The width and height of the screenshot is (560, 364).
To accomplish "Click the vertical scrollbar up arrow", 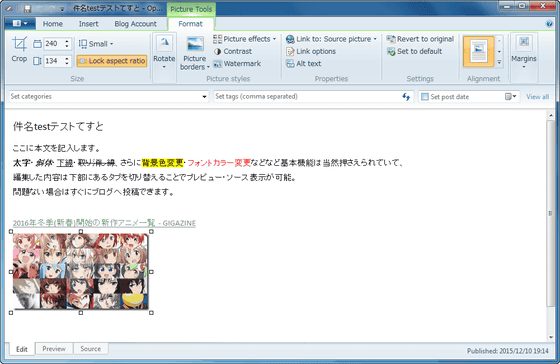I will [551, 115].
